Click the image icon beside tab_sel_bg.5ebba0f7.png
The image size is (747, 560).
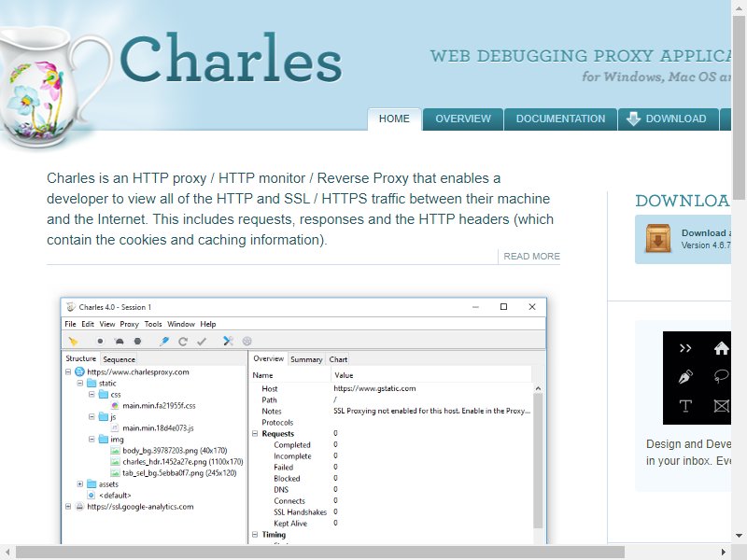tap(115, 473)
